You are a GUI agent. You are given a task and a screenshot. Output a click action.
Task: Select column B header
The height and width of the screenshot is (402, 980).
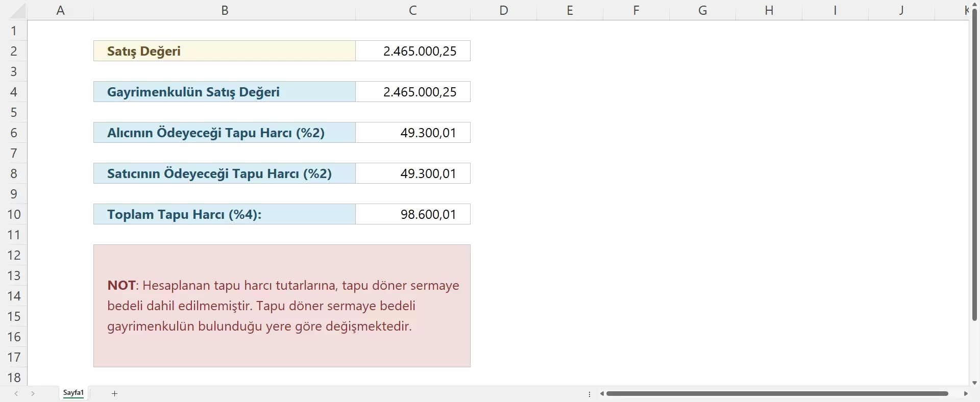click(x=225, y=10)
